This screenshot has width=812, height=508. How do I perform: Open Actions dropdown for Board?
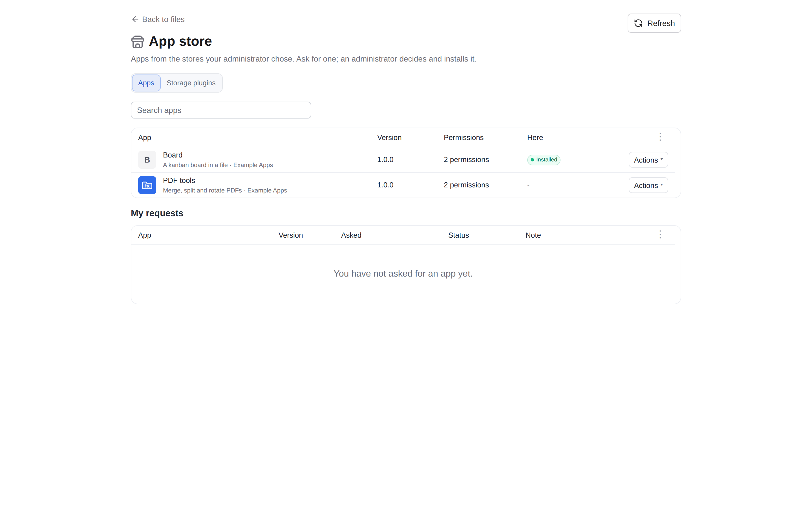648,160
